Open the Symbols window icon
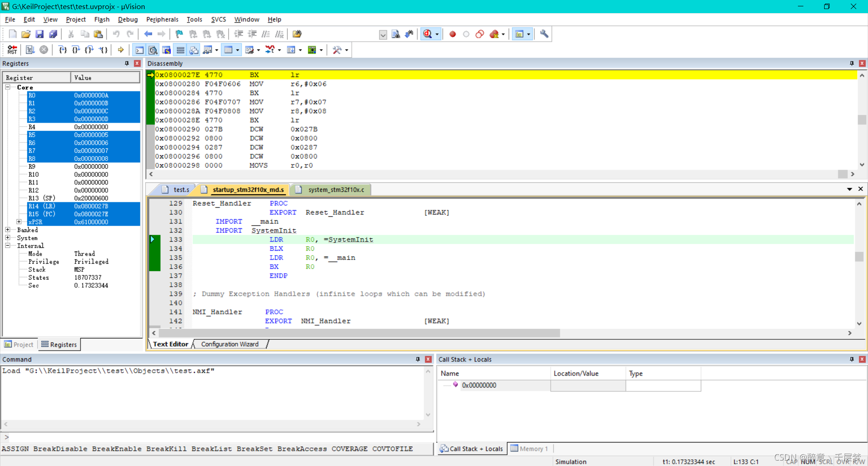868x466 pixels. tap(167, 50)
